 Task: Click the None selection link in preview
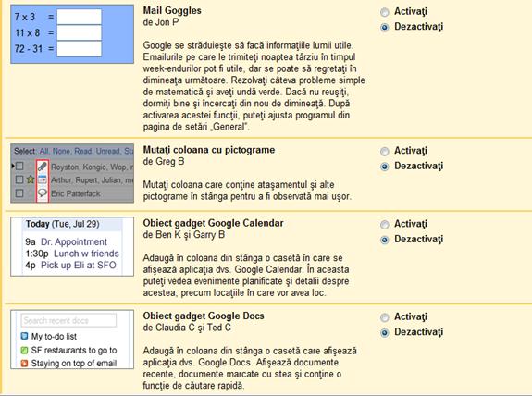click(61, 151)
